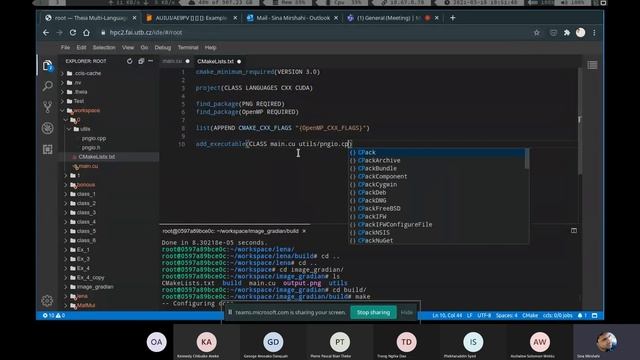Screen dimensions: 640x360
Task: Open browser extensions puzzle icon
Action: coord(567,33)
